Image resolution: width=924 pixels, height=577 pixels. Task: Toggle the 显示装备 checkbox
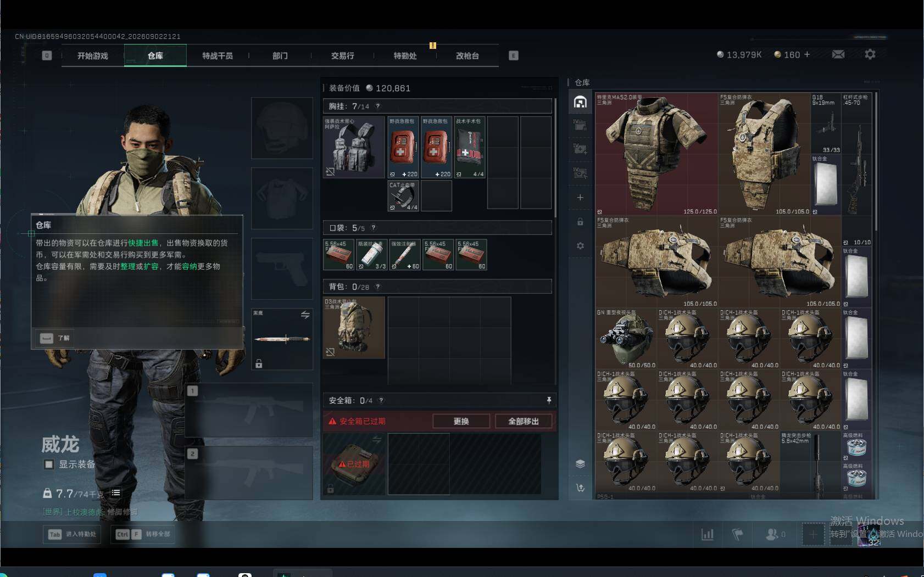click(x=49, y=464)
